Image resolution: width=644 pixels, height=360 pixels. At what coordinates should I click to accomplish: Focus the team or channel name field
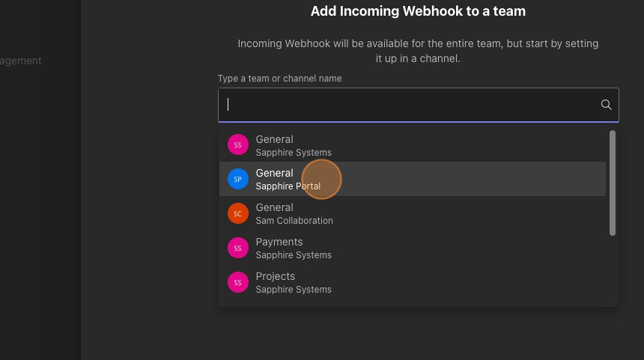click(x=412, y=105)
